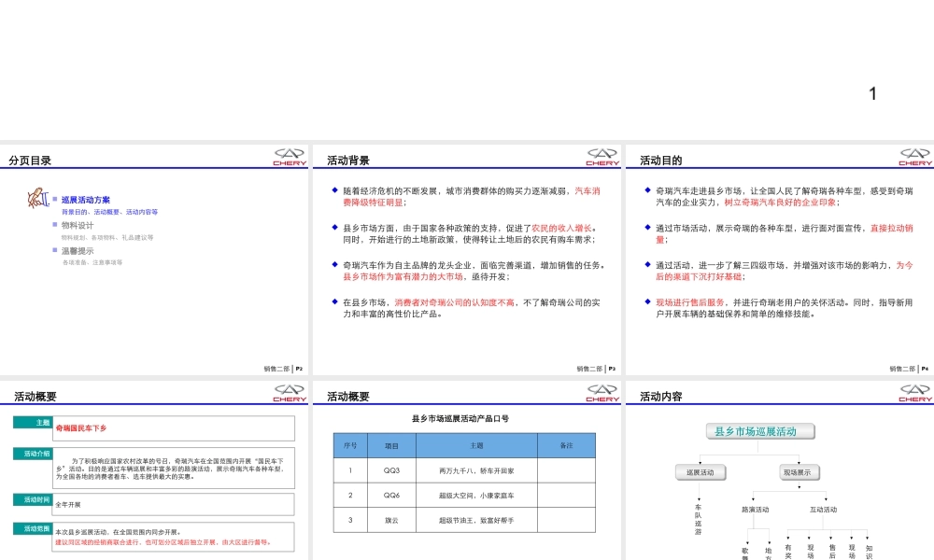934x560 pixels.
Task: Click the 项目 table header cell
Action: pos(391,446)
